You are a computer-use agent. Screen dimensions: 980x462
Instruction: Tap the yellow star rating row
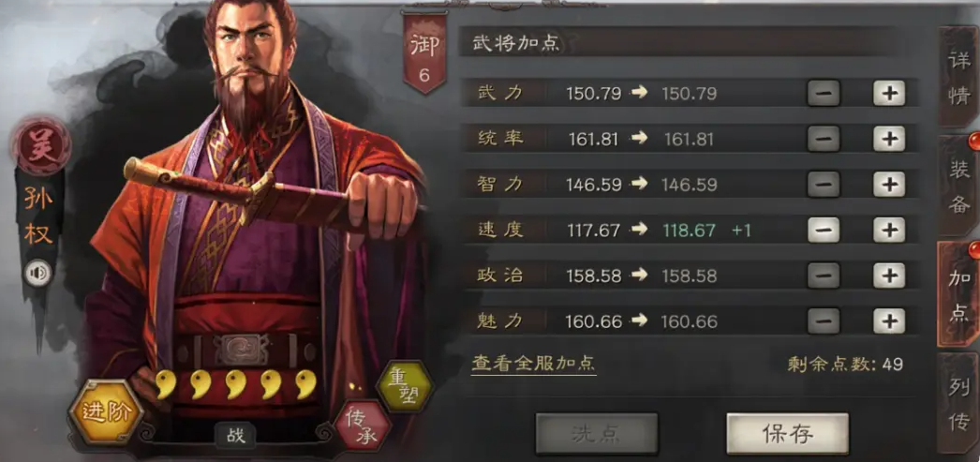235,384
